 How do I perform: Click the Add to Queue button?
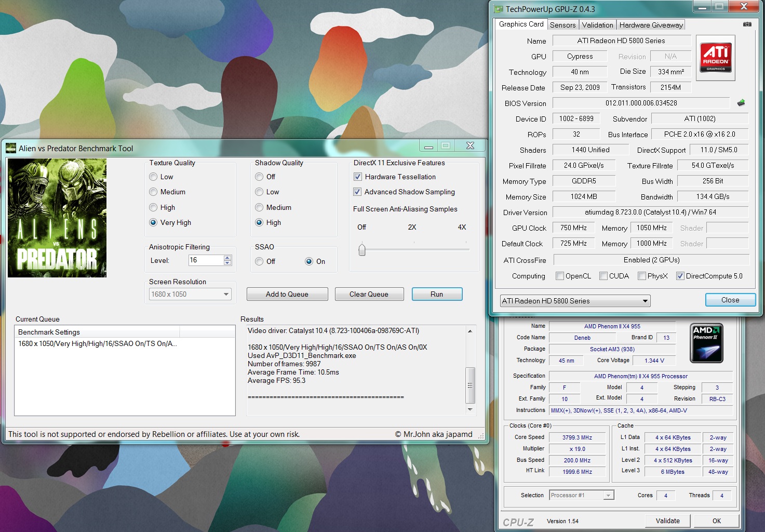(287, 295)
